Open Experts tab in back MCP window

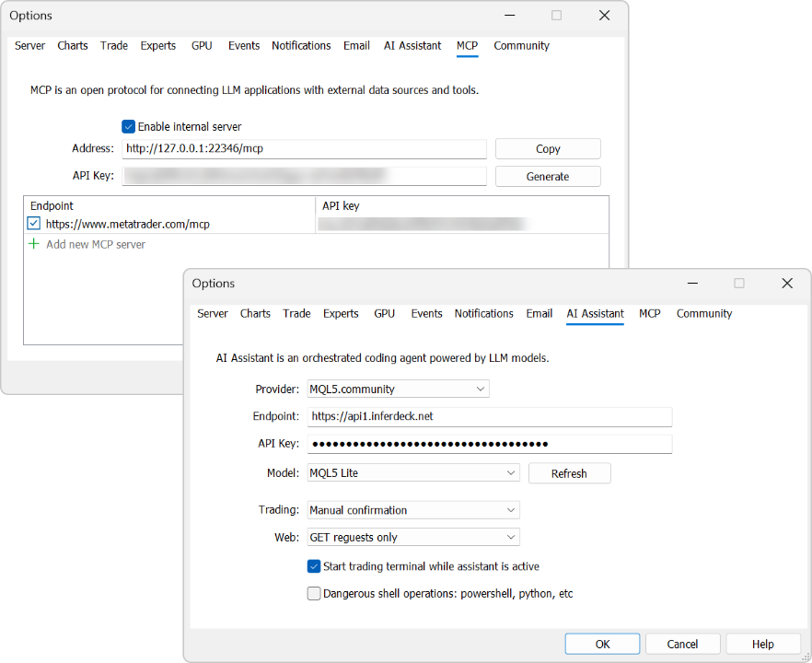[x=158, y=46]
